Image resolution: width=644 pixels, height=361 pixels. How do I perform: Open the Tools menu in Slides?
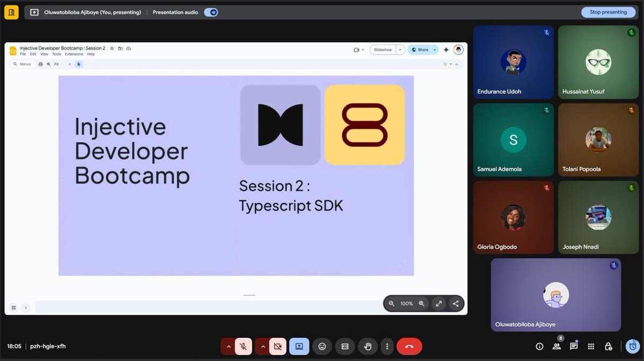pyautogui.click(x=56, y=54)
